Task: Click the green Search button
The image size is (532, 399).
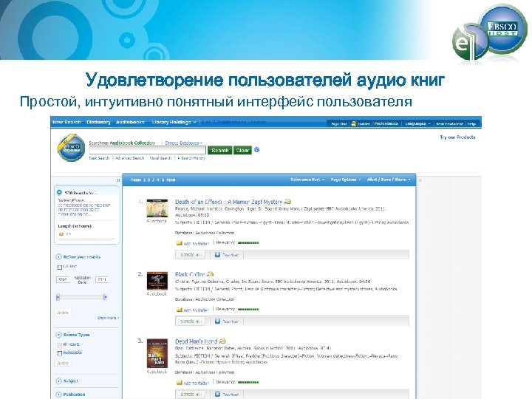Action: 220,150
